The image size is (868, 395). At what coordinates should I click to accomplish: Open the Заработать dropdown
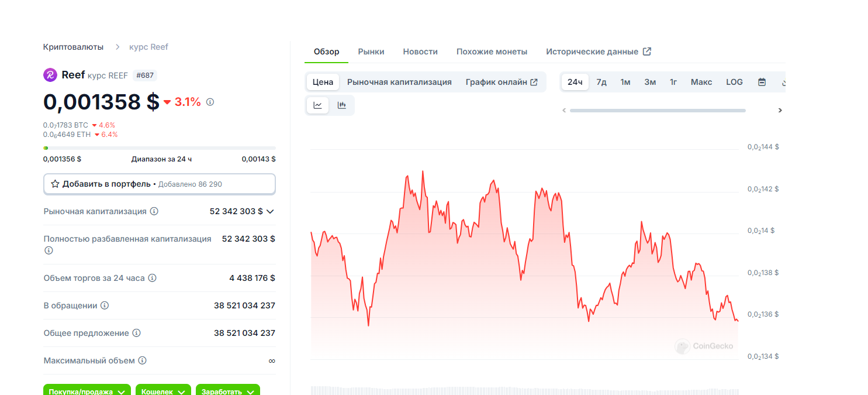228,391
